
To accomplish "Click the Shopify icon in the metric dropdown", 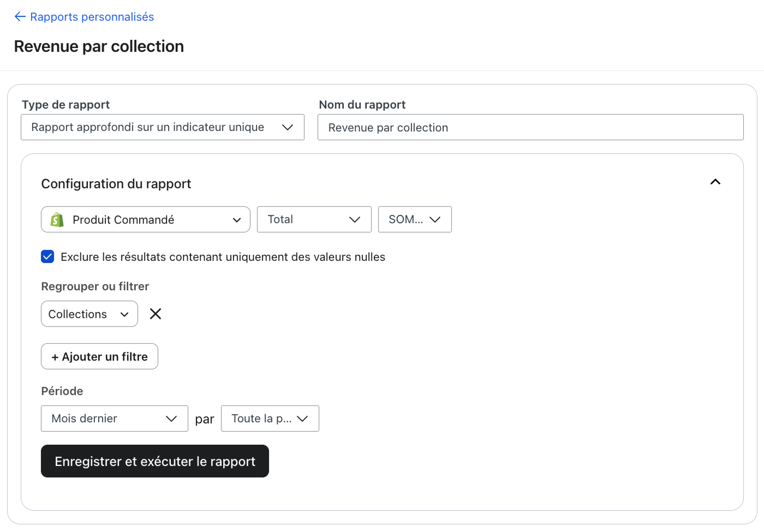I will pyautogui.click(x=57, y=220).
